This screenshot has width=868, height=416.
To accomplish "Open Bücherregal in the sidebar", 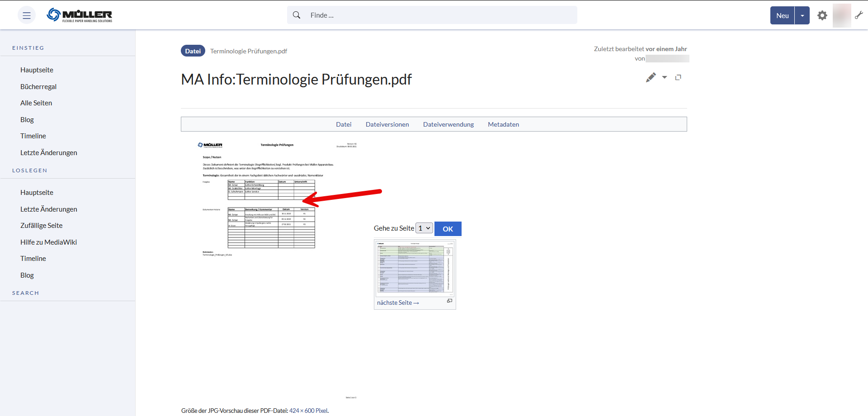I will click(x=38, y=86).
